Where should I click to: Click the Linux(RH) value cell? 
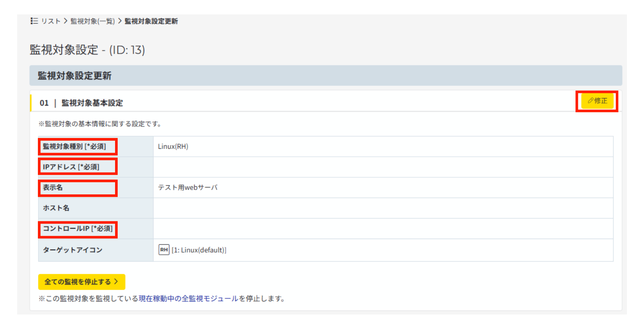point(173,146)
